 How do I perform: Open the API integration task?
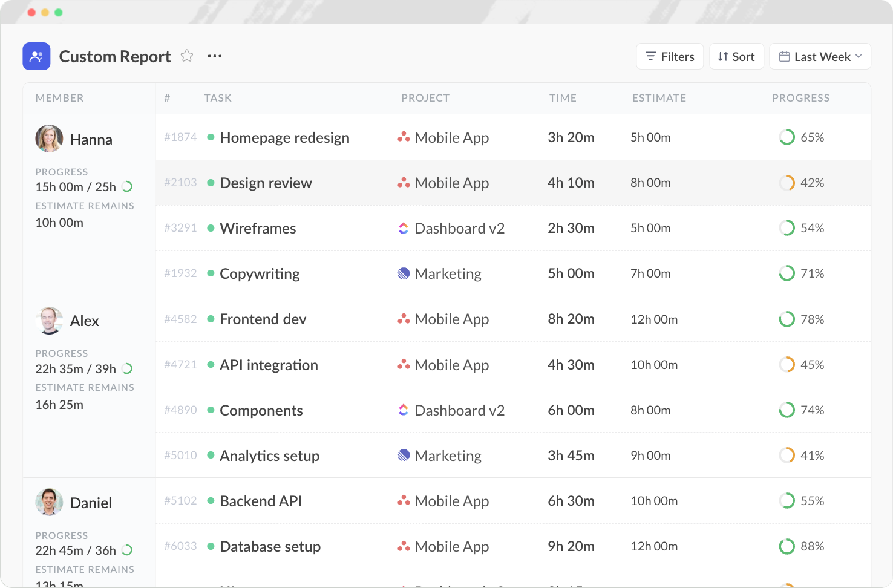pyautogui.click(x=269, y=365)
